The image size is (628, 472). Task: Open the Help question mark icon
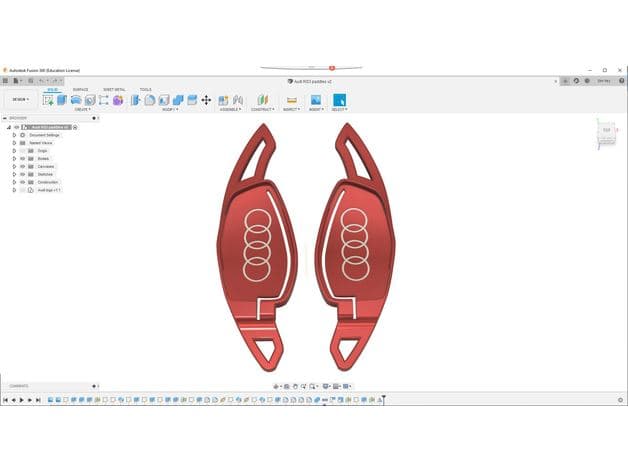click(622, 81)
